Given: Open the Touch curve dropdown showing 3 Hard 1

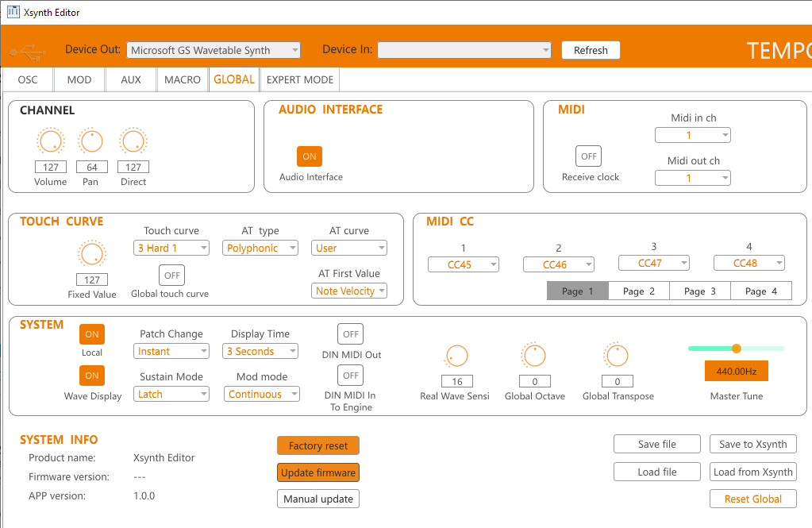Looking at the screenshot, I should pyautogui.click(x=171, y=248).
